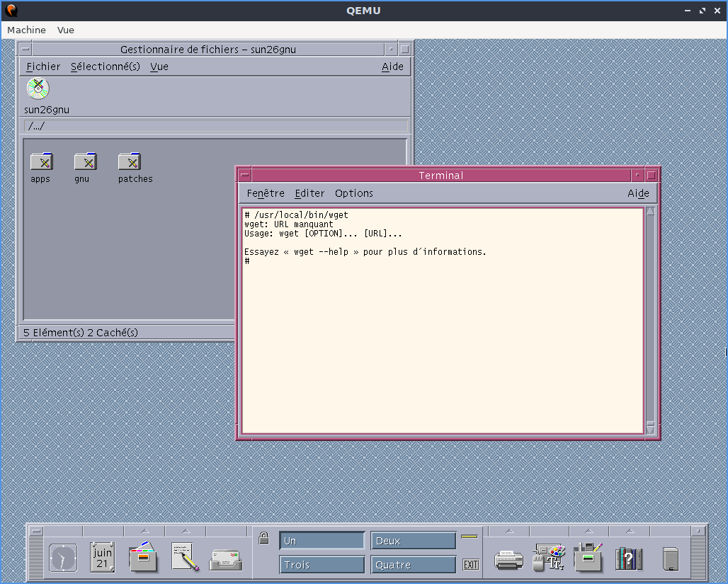Open QEMU application icon in title bar
728x584 pixels.
[11, 10]
